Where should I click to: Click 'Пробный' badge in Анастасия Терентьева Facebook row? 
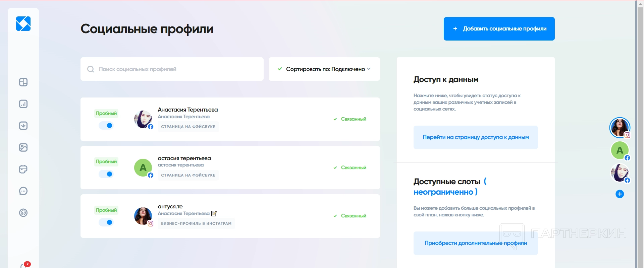coord(106,113)
